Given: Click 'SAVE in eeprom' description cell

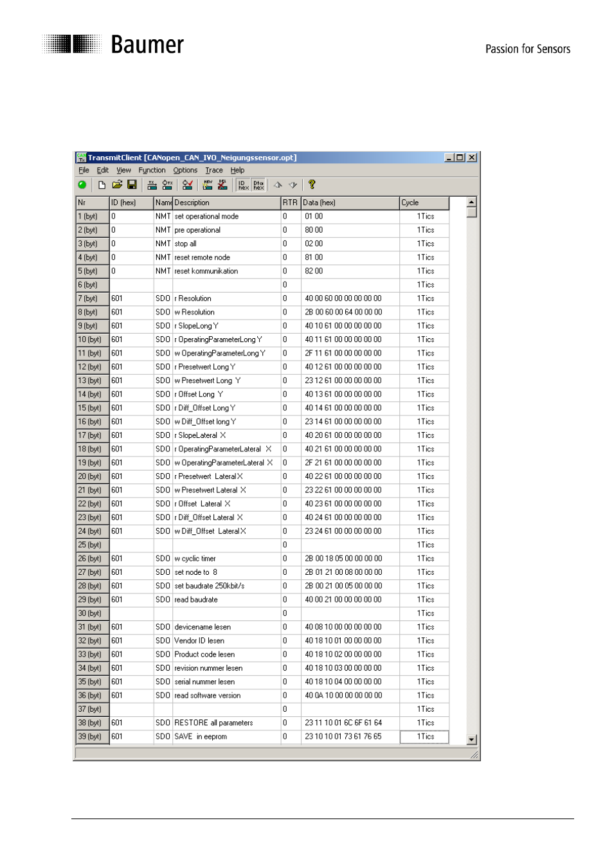Looking at the screenshot, I should coord(226,737).
